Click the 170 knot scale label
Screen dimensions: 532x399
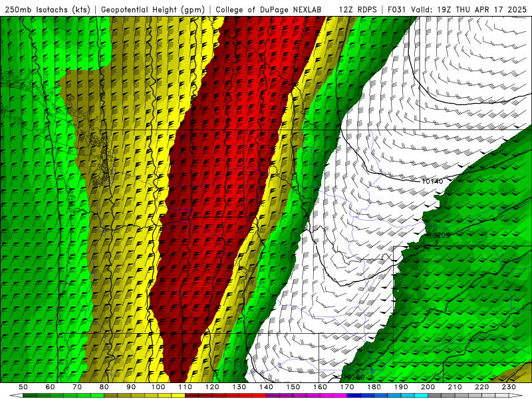[x=347, y=387]
